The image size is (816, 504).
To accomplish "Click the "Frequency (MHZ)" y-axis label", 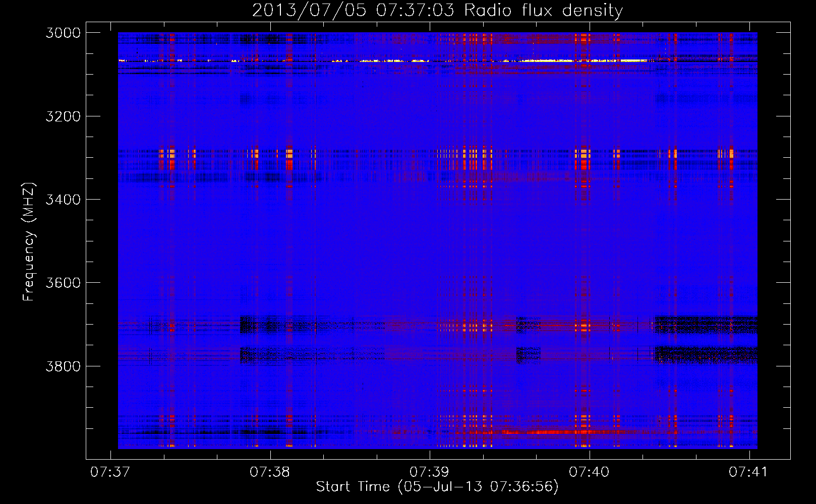I will pyautogui.click(x=29, y=242).
